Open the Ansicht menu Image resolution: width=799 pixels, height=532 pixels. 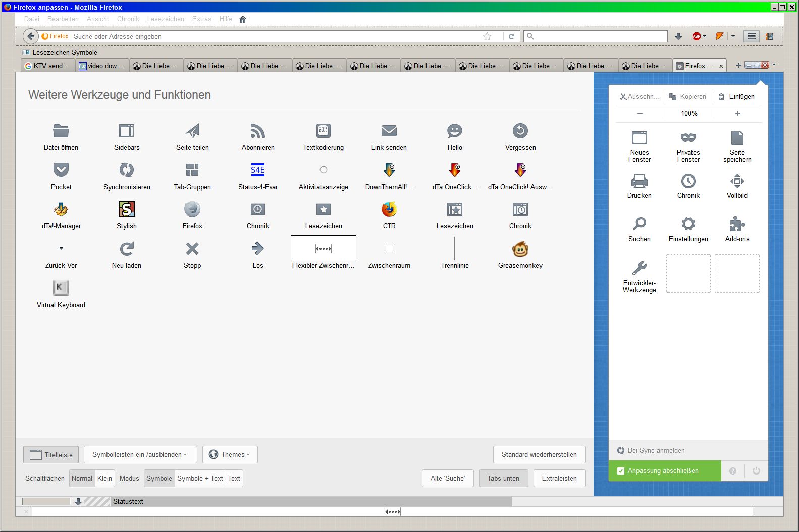pyautogui.click(x=98, y=19)
